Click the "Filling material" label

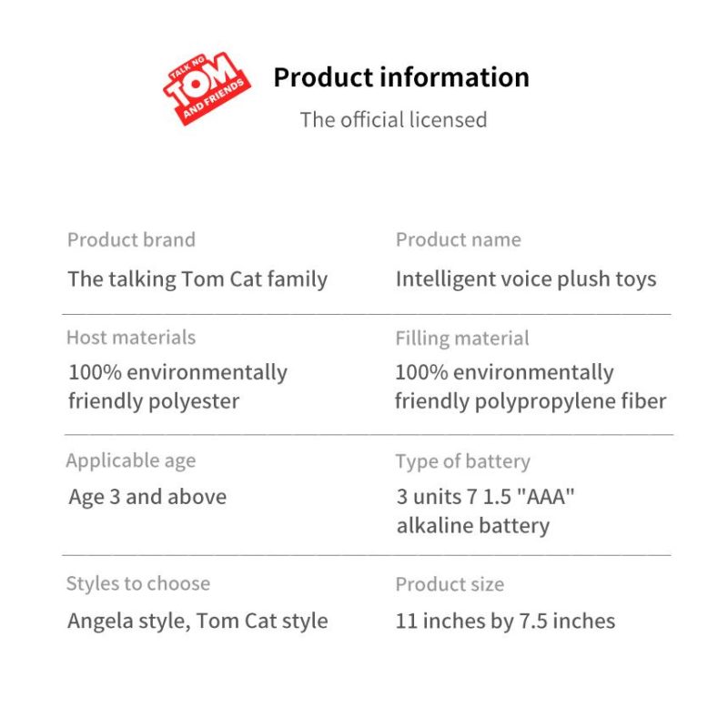(461, 339)
